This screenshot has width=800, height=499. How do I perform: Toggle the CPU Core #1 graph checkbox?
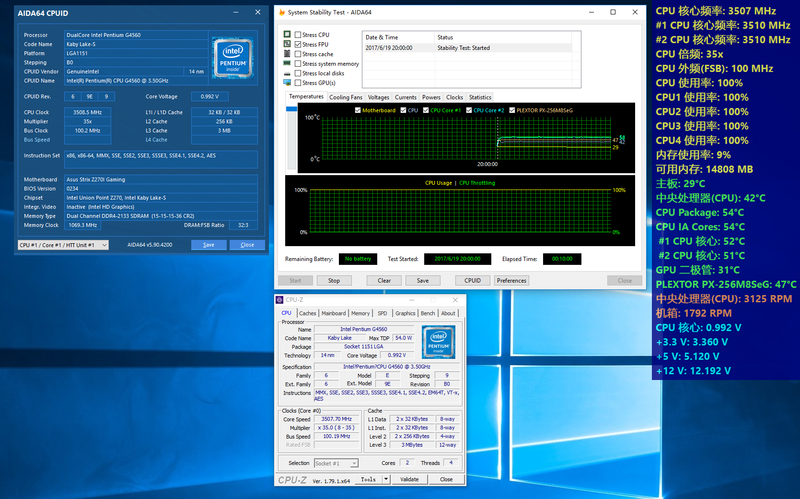426,110
